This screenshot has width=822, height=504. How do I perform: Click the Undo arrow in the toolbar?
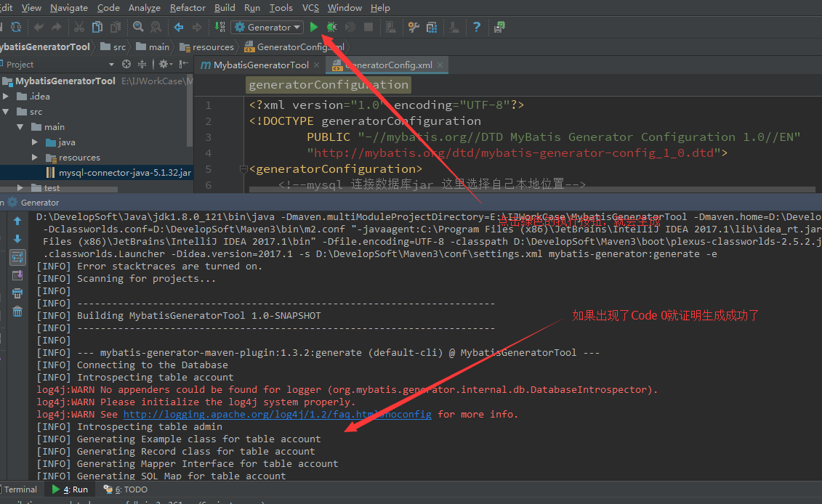pos(39,28)
